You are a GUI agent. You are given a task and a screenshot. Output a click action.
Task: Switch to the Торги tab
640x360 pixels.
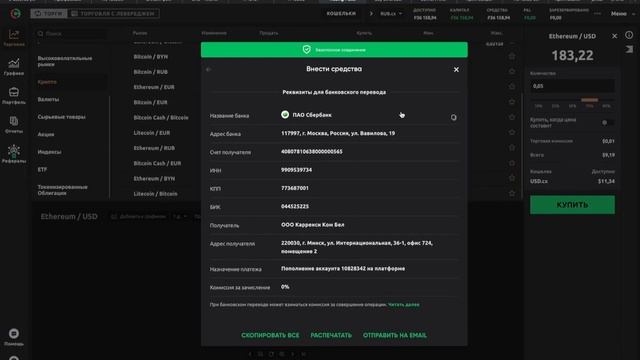click(x=49, y=13)
